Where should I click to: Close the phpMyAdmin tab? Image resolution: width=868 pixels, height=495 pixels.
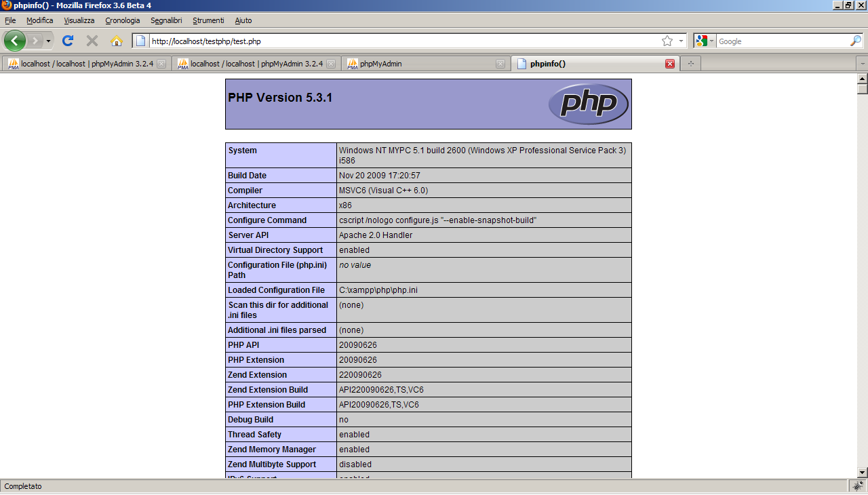[500, 64]
